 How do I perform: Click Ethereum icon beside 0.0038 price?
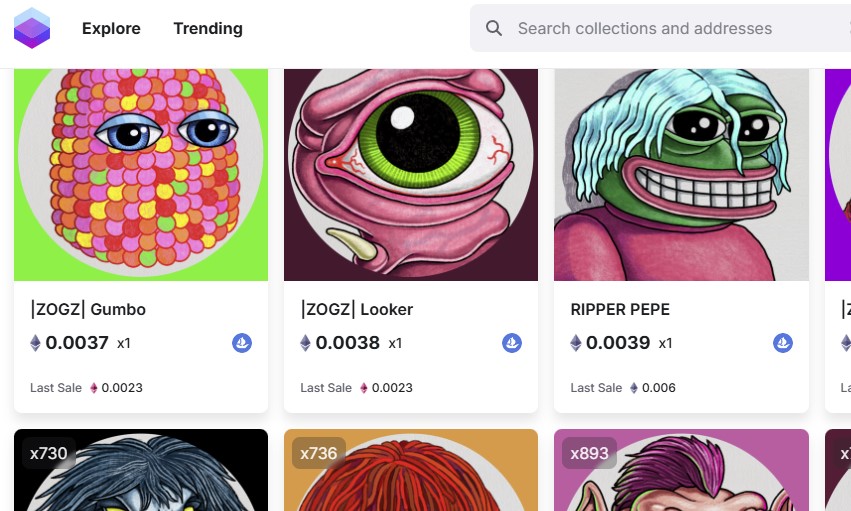coord(306,343)
